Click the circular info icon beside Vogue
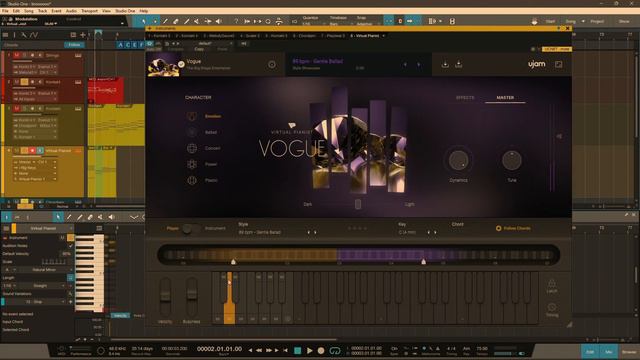The width and height of the screenshot is (640, 360). (272, 64)
